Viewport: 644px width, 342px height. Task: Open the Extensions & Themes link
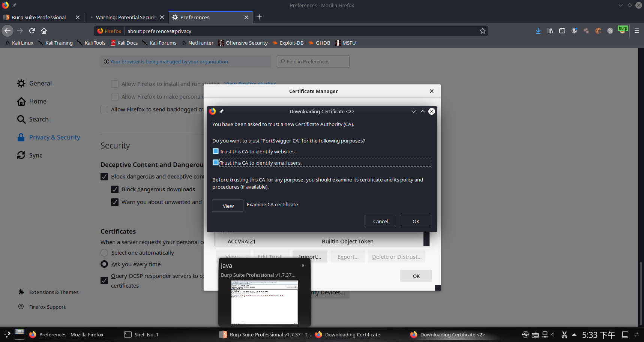[48, 292]
